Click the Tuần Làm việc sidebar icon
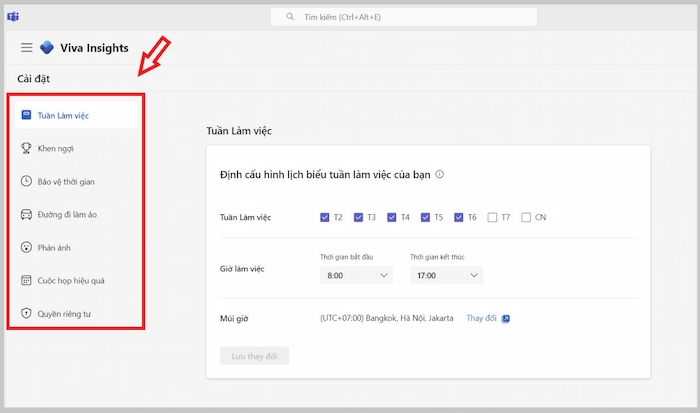The image size is (700, 413). click(x=26, y=115)
